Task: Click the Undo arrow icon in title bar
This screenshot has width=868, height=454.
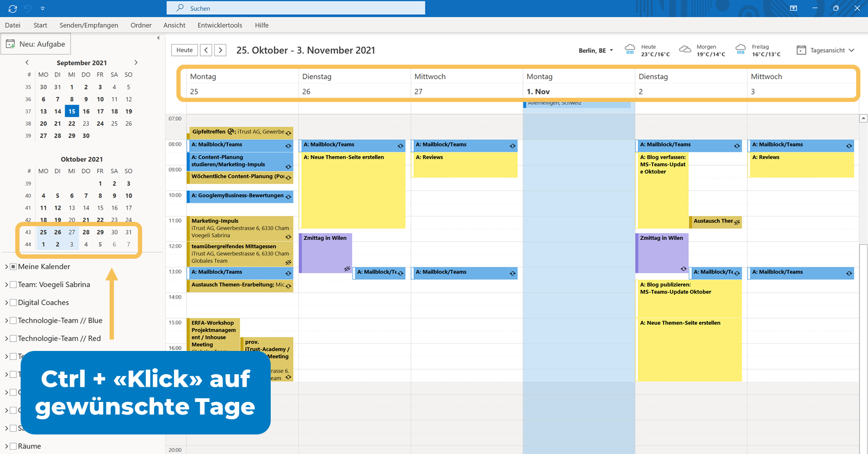Action: [x=28, y=8]
